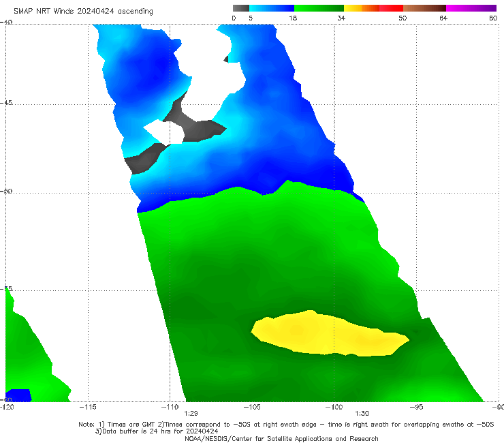The height and width of the screenshot is (443, 504).
Task: Click the 'Times are GMT' note line
Action: click(x=286, y=425)
